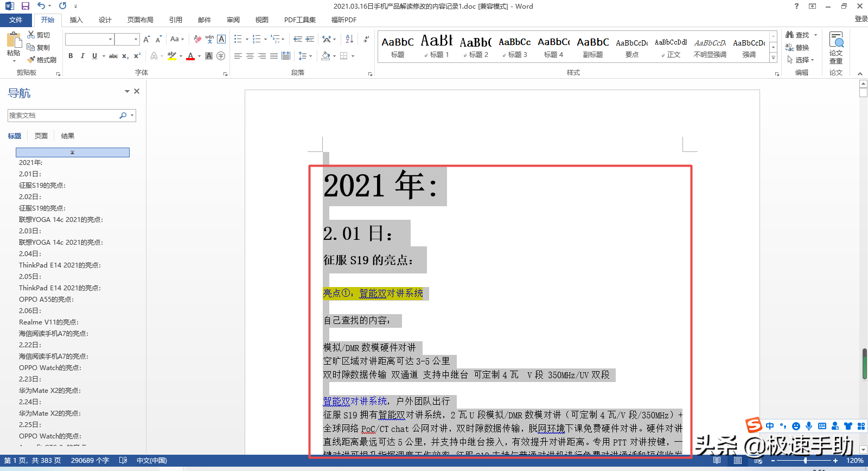Open text effects icon

click(x=154, y=56)
